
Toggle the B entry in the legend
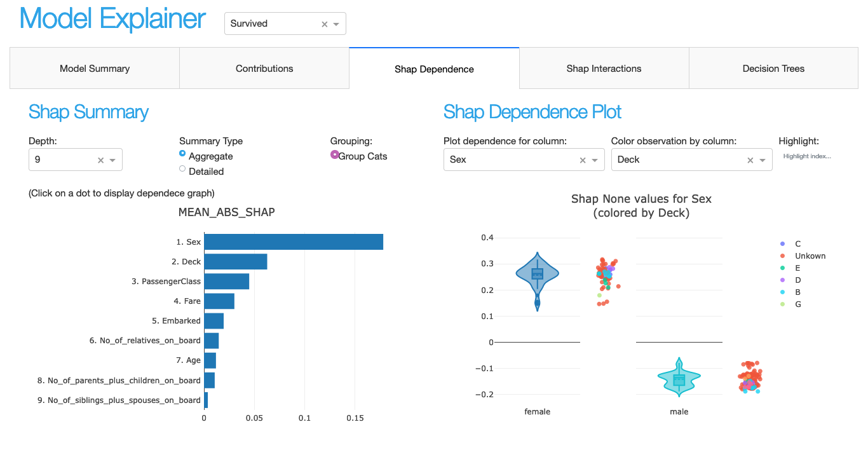(797, 292)
